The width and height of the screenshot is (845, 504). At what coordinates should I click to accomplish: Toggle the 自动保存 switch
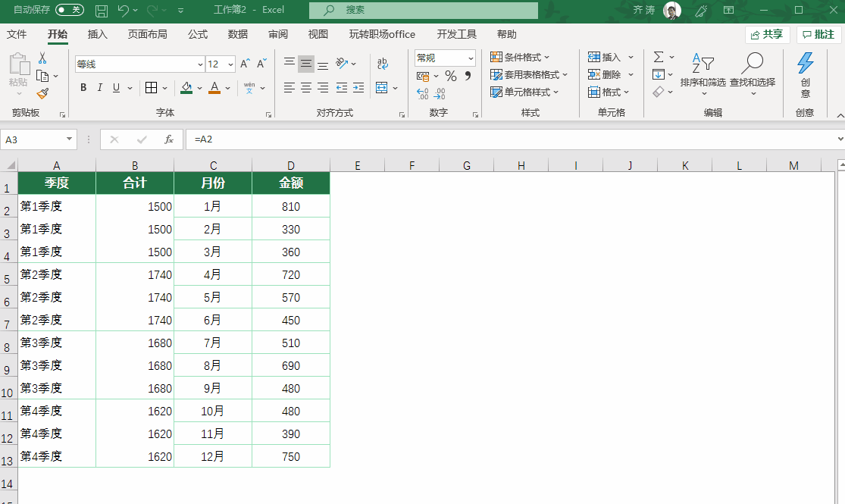[x=69, y=10]
